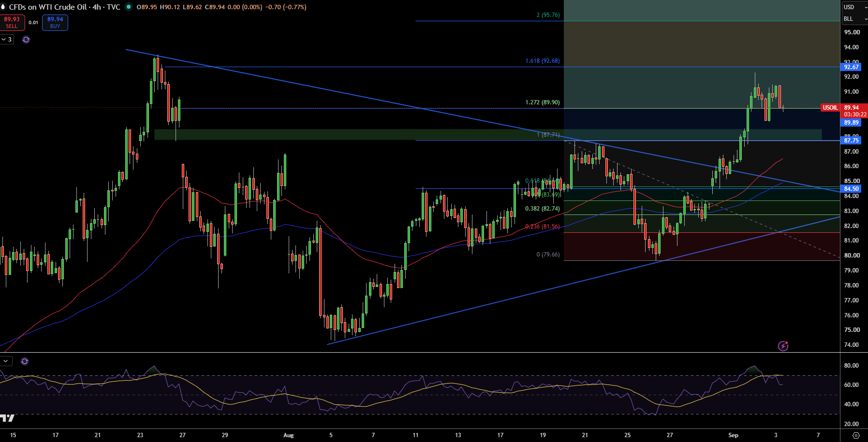Click the date 23 on time axis

140,435
